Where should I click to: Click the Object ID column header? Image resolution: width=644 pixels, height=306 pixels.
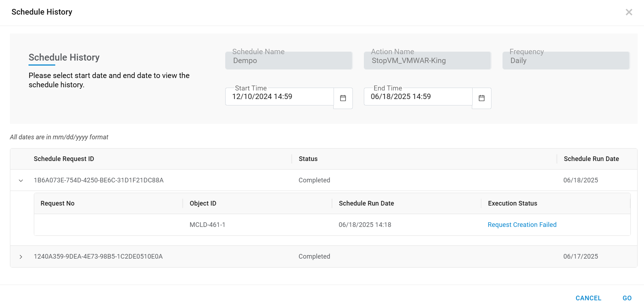click(203, 203)
